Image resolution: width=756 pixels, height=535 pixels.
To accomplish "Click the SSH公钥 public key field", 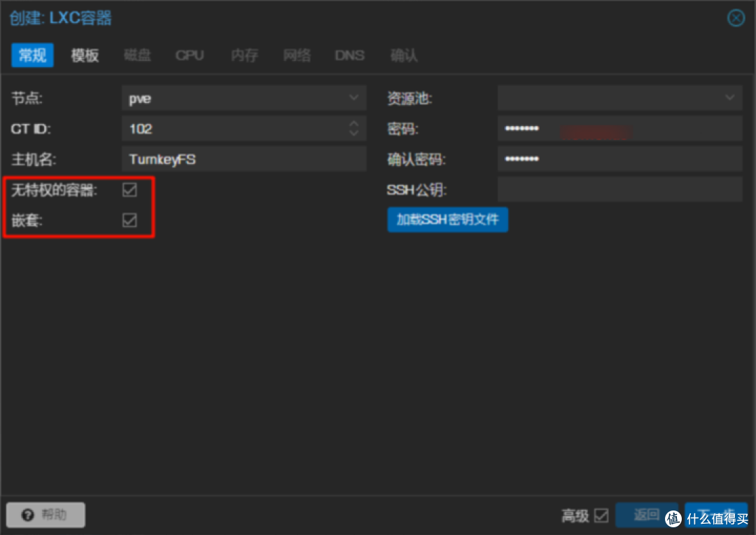I will [619, 189].
